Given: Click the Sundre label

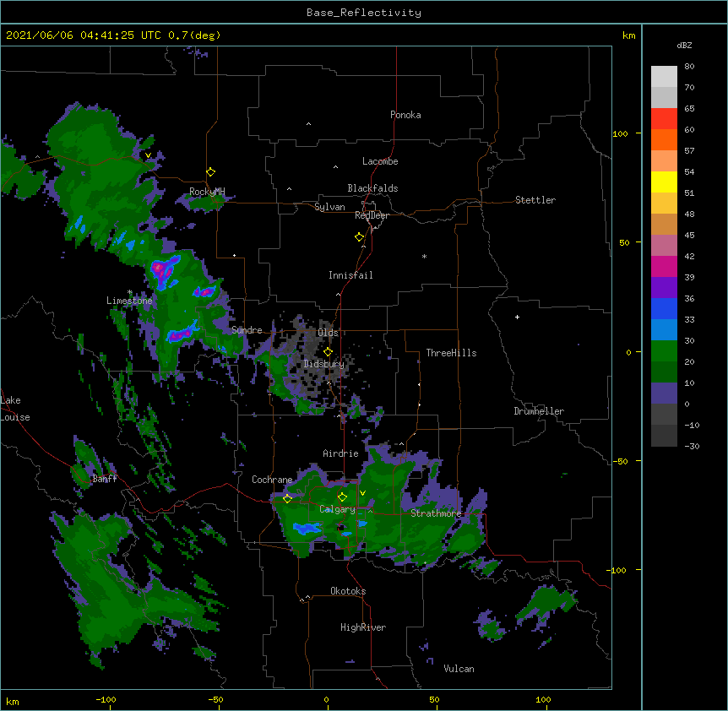Looking at the screenshot, I should pyautogui.click(x=247, y=330).
